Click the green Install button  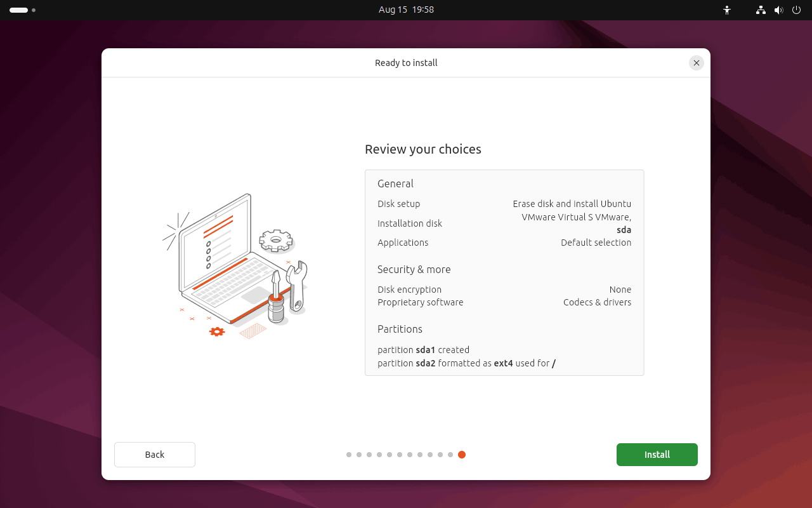(657, 455)
